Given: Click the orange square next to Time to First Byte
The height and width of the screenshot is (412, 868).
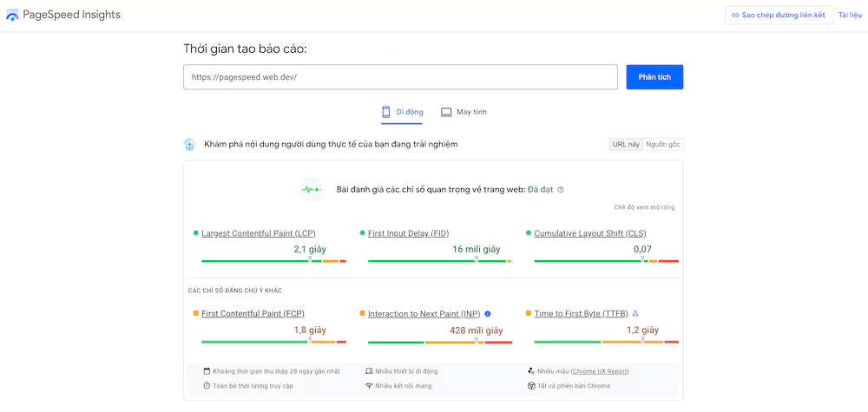Looking at the screenshot, I should coord(529,314).
